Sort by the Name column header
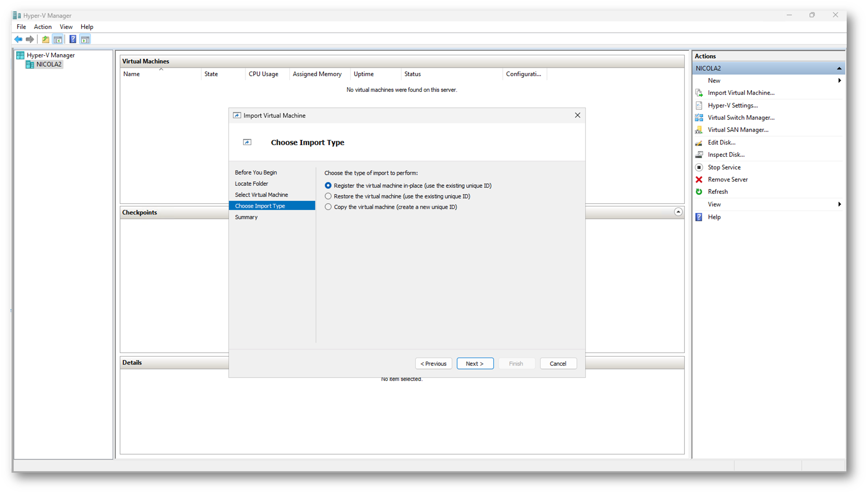 pyautogui.click(x=160, y=74)
